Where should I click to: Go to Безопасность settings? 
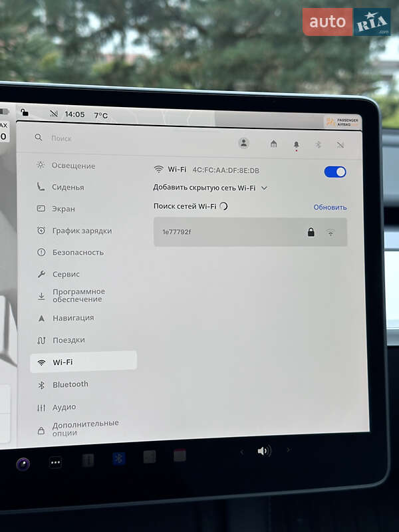pos(70,253)
